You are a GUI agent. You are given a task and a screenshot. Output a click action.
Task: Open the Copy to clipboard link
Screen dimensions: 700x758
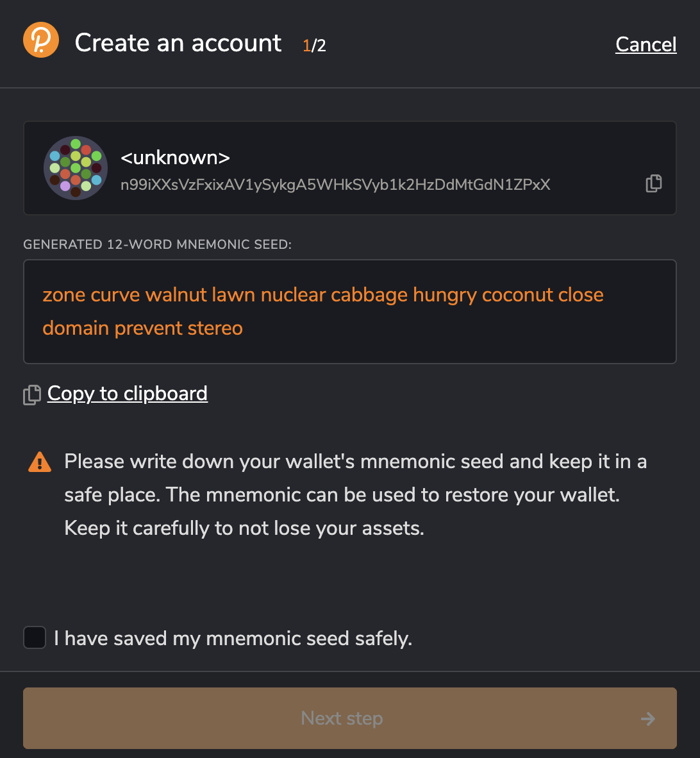[x=127, y=393]
